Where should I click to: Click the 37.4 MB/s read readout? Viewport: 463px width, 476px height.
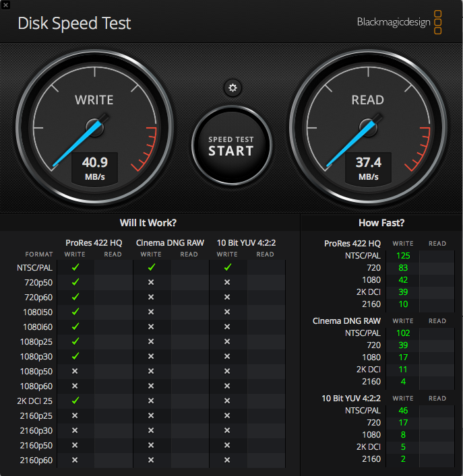[x=368, y=167]
